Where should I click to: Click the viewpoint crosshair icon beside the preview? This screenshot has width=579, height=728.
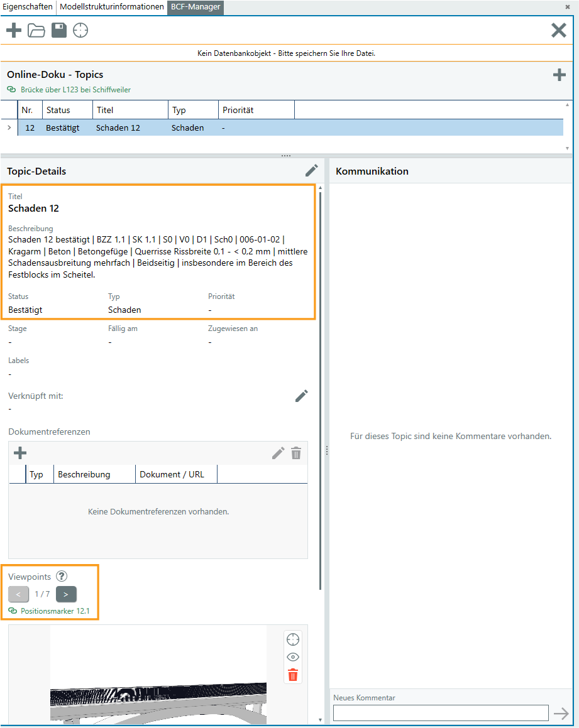click(293, 639)
